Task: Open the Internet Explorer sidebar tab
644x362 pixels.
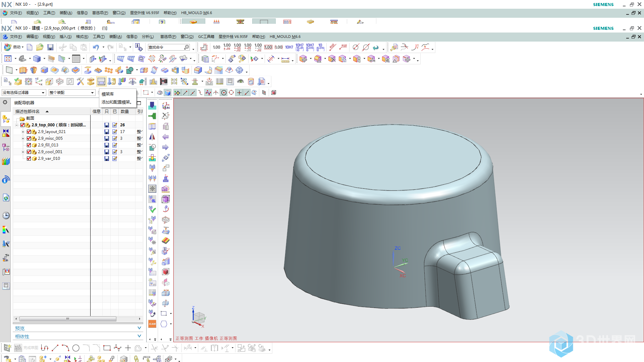Action: point(6,198)
